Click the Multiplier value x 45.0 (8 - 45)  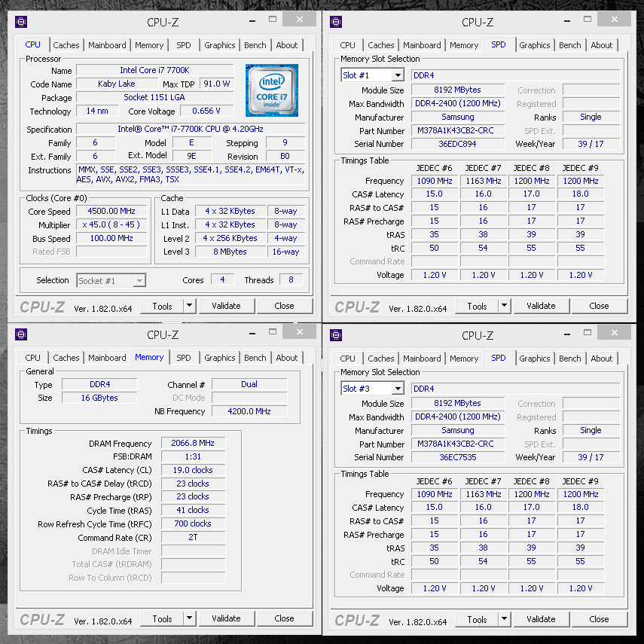pos(111,224)
